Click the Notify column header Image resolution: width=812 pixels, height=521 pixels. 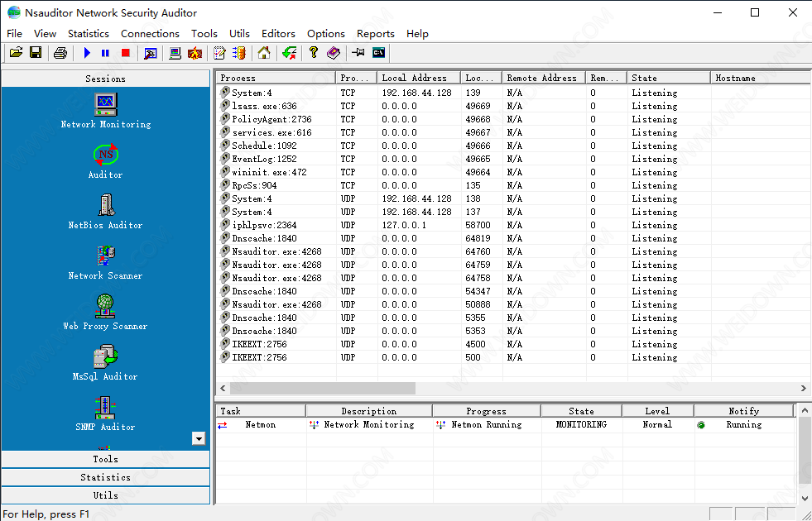(x=743, y=411)
